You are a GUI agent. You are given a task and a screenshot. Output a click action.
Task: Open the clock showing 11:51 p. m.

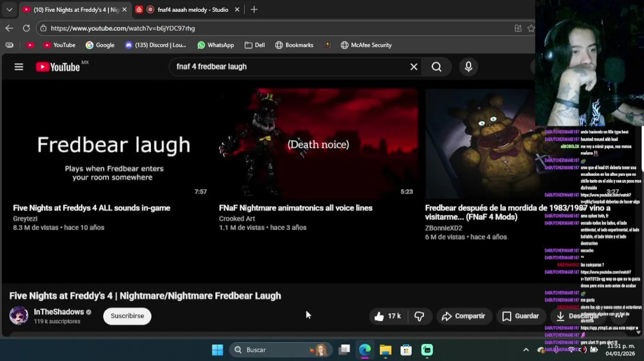(621, 350)
